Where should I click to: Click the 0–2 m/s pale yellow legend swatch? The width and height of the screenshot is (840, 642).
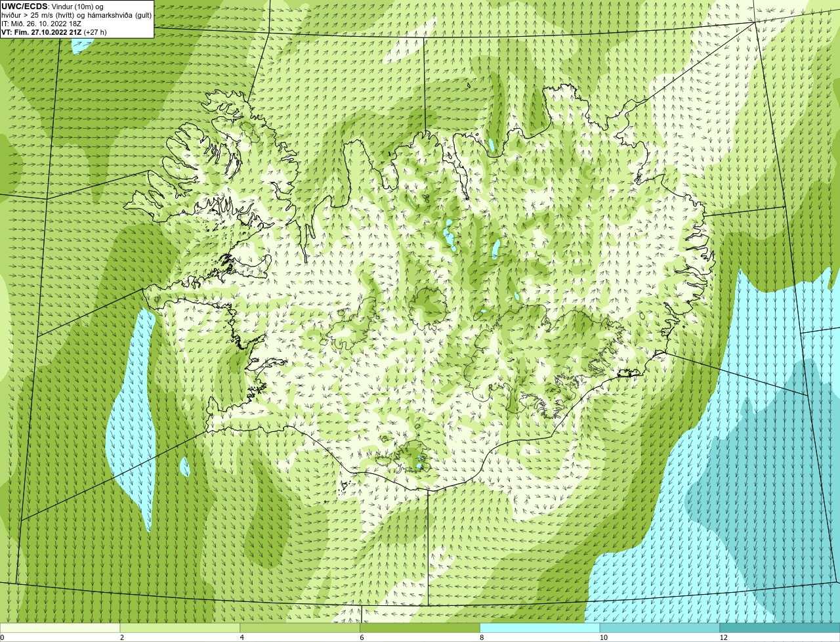pos(60,628)
